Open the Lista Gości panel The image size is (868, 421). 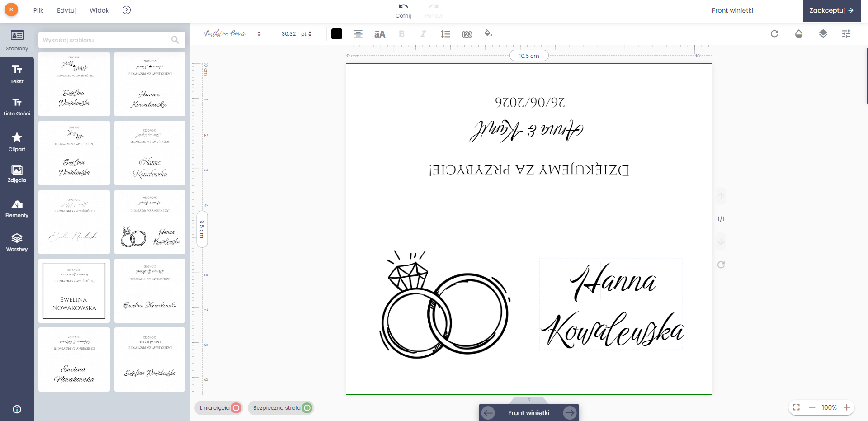[17, 107]
